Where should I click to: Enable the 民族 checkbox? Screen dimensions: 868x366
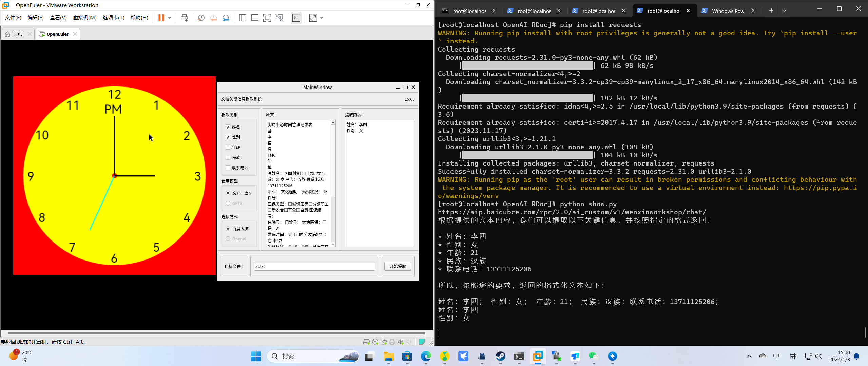pos(228,157)
